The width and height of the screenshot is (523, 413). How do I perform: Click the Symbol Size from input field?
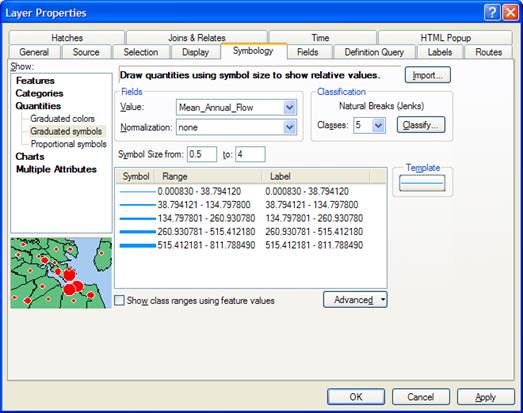pos(202,154)
